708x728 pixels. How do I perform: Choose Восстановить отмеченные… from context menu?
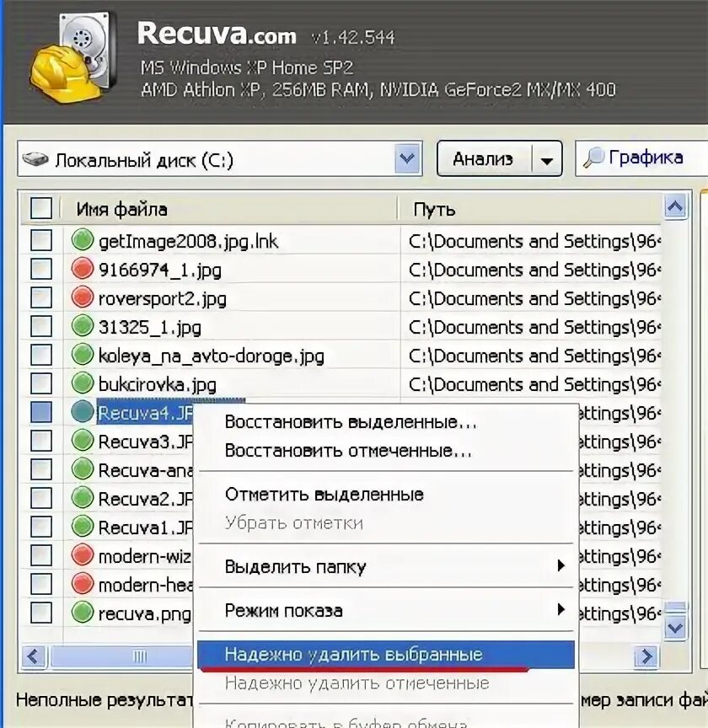pos(385,451)
